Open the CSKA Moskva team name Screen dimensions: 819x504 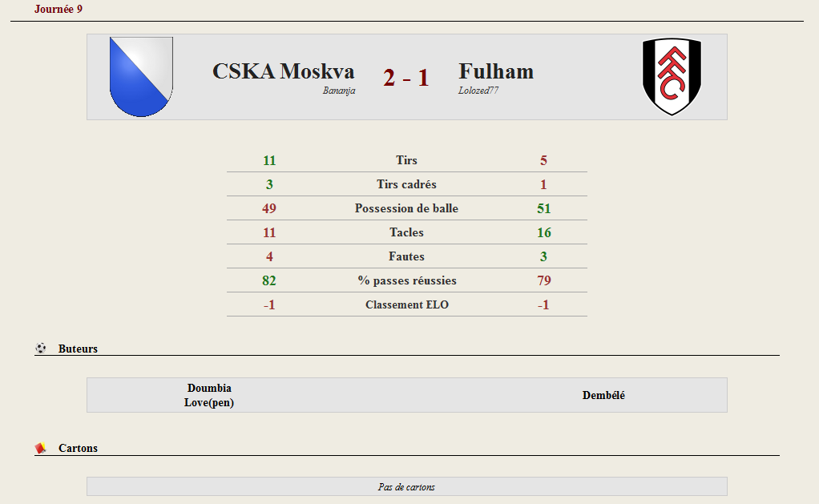(x=283, y=71)
